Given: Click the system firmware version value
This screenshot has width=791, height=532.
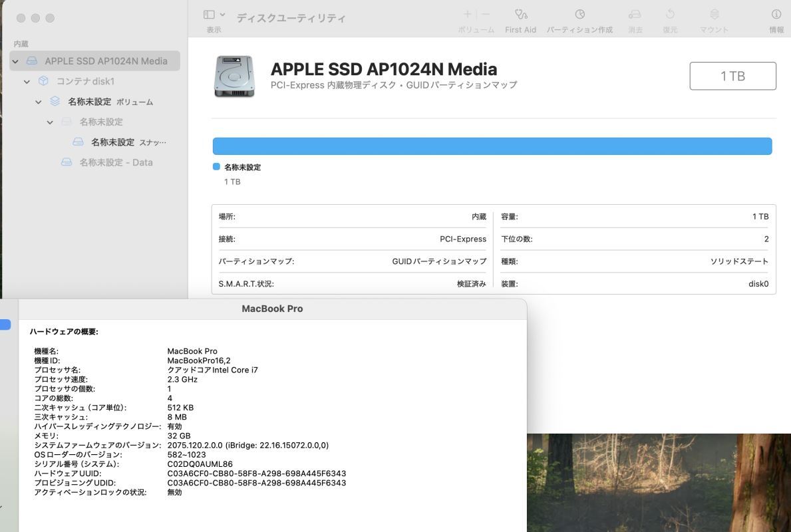Looking at the screenshot, I should point(247,446).
